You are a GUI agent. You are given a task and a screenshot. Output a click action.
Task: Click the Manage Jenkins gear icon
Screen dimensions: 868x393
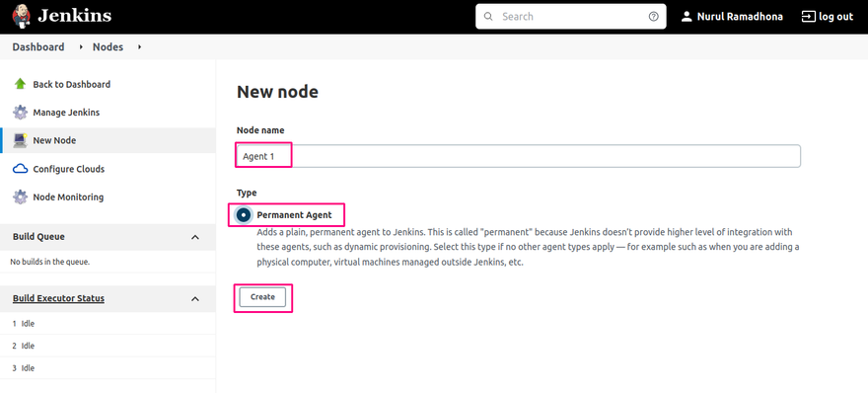pyautogui.click(x=20, y=113)
